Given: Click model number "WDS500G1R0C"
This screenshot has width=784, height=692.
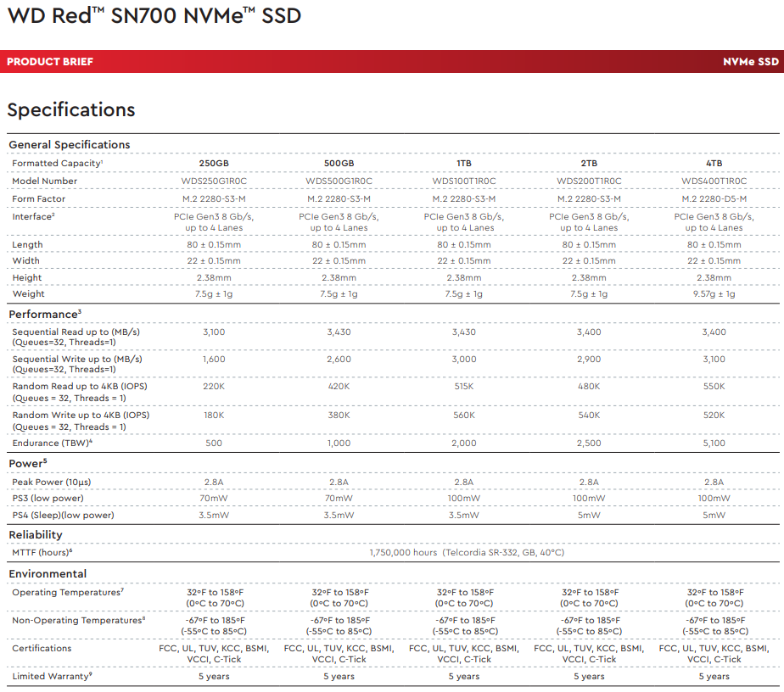Looking at the screenshot, I should 339,181.
